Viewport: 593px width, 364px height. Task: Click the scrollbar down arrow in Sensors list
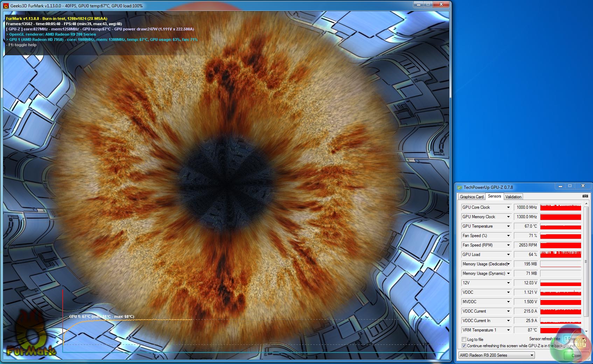586,331
